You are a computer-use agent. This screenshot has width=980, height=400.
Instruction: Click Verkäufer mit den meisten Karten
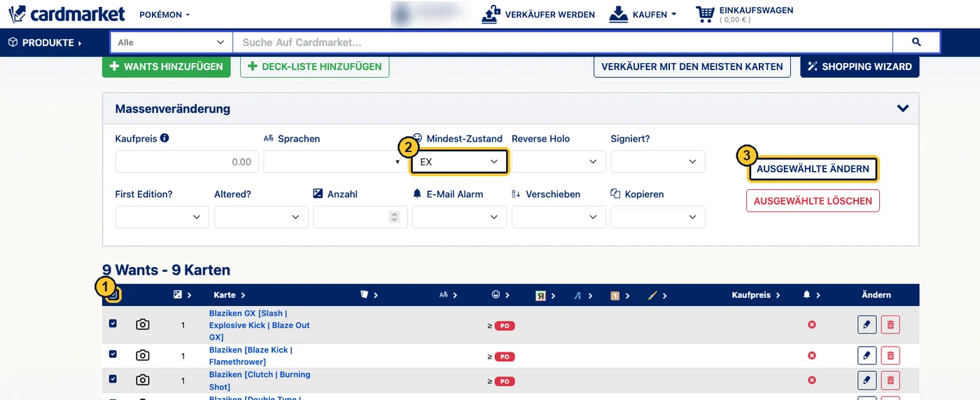(692, 67)
